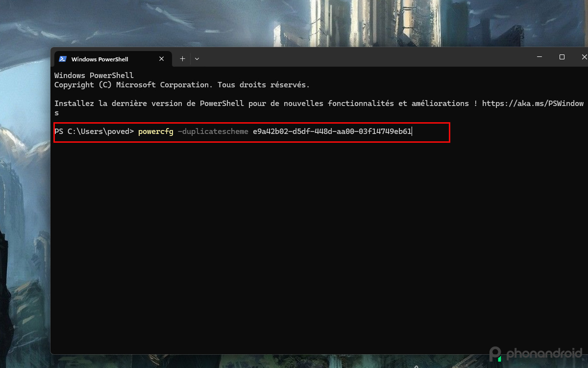This screenshot has height=368, width=588.
Task: Open a new tab with the plus button
Action: tap(182, 58)
